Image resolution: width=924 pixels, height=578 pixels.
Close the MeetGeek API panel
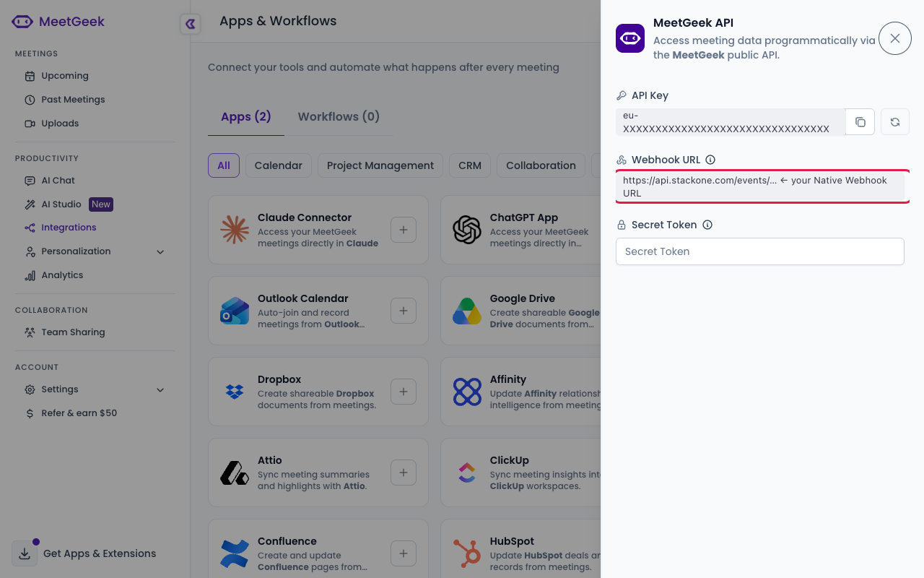895,38
